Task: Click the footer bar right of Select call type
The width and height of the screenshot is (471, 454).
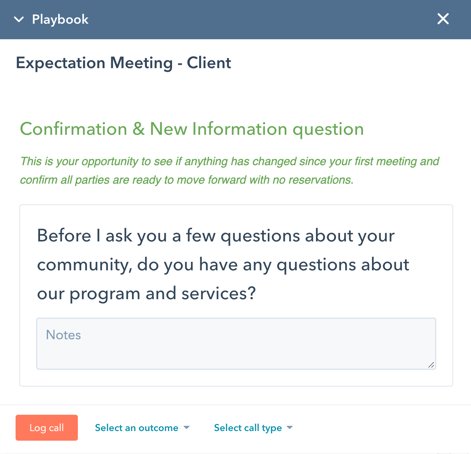Action: point(380,428)
